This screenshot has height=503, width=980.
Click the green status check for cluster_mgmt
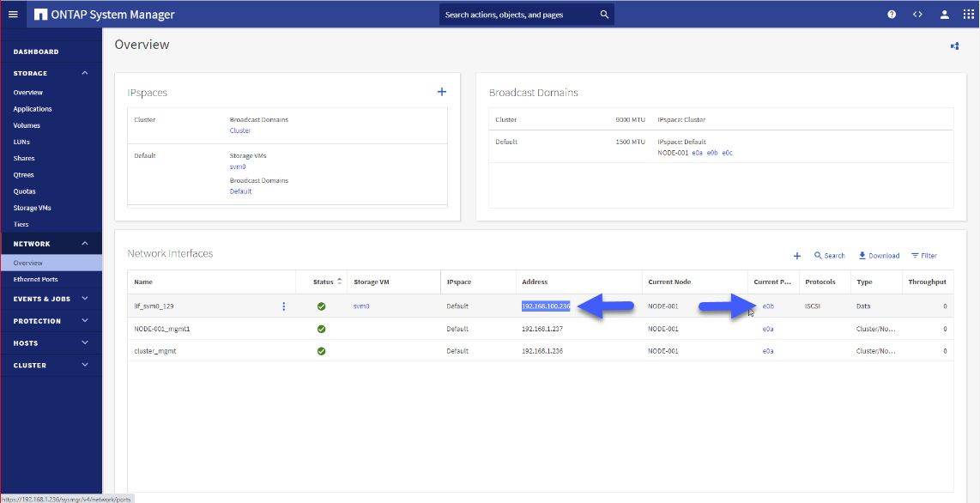pos(321,351)
